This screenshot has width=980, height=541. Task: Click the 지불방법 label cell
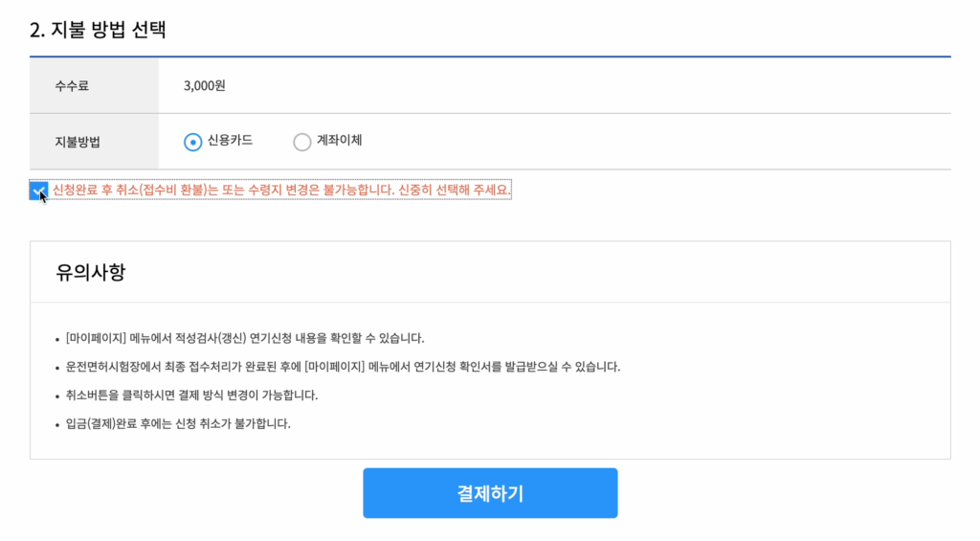pyautogui.click(x=94, y=142)
